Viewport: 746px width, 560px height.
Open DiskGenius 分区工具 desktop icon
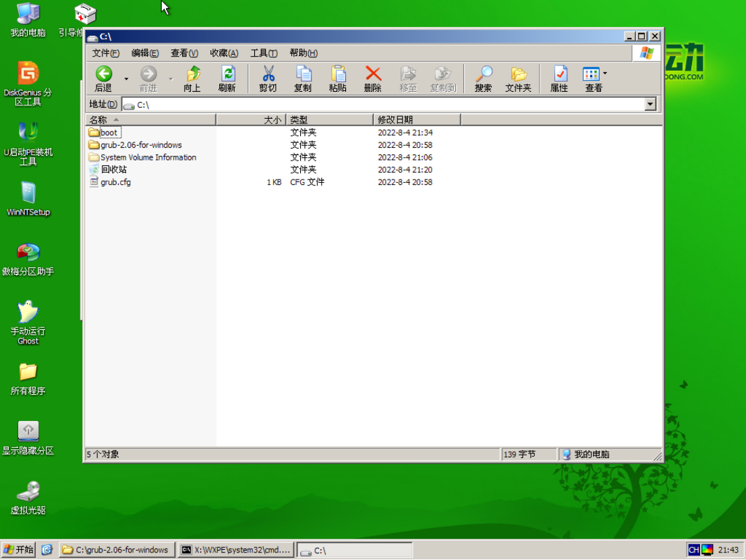(28, 84)
